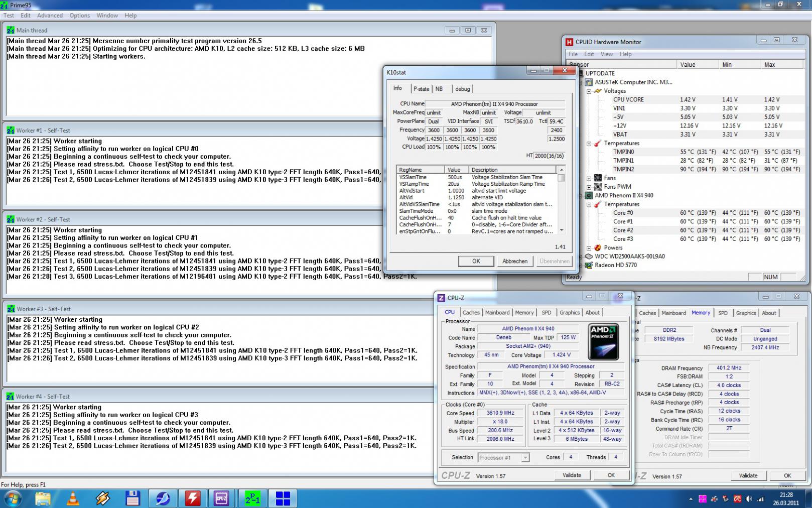Switch to the debug tab in K10stat
Screen dimensions: 812x508
463,89
